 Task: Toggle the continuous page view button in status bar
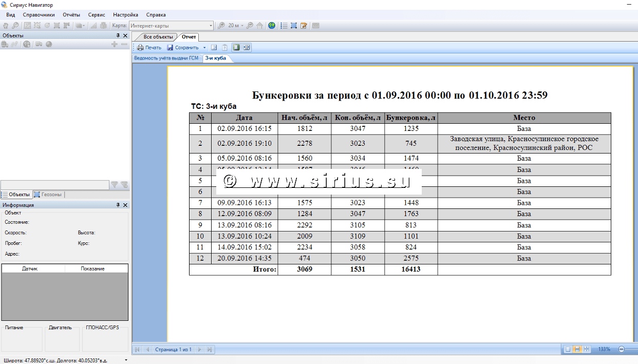(x=577, y=349)
